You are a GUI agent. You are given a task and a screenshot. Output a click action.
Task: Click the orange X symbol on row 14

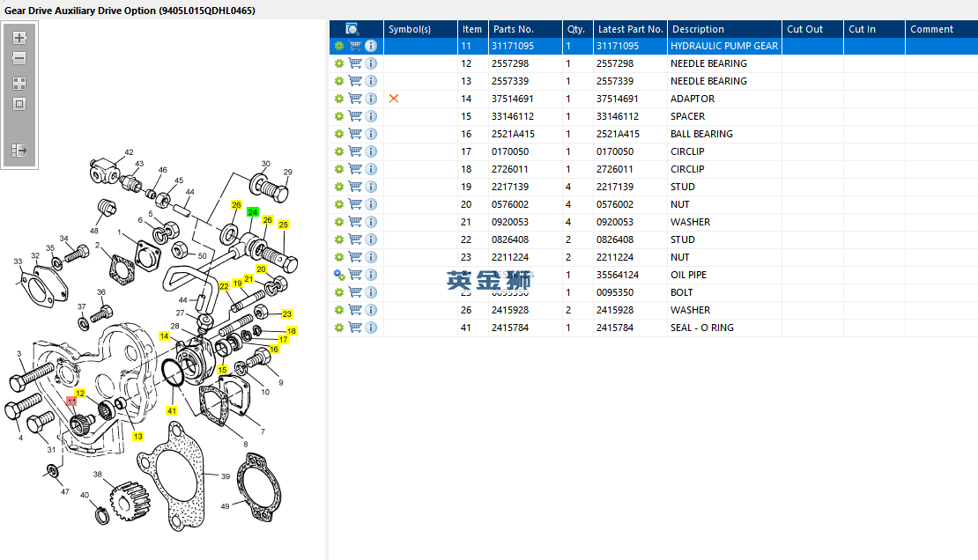pos(394,99)
